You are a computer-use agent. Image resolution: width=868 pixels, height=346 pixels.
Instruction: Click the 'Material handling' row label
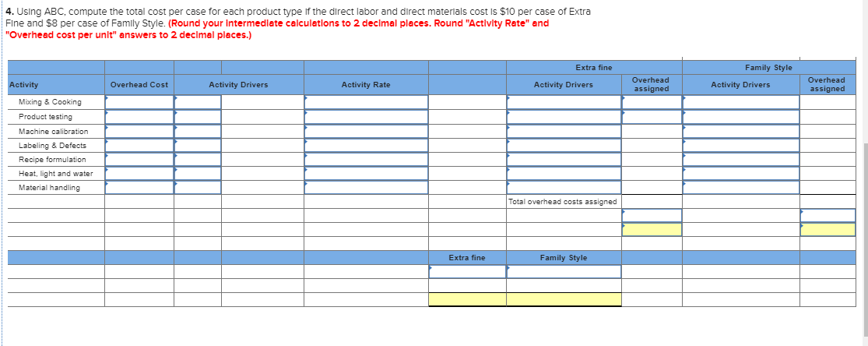pyautogui.click(x=49, y=187)
